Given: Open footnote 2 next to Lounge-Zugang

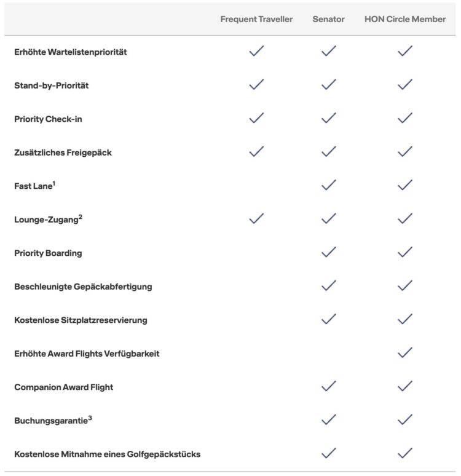Looking at the screenshot, I should tap(81, 216).
